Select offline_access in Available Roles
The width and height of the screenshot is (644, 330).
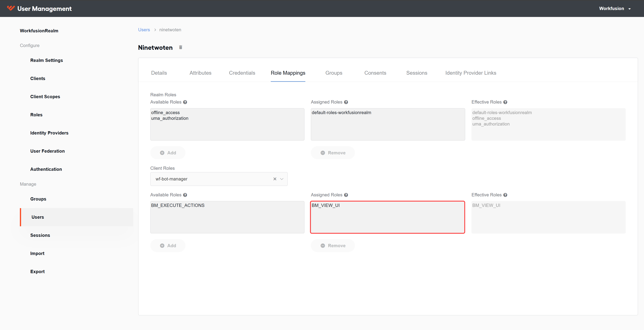click(165, 113)
